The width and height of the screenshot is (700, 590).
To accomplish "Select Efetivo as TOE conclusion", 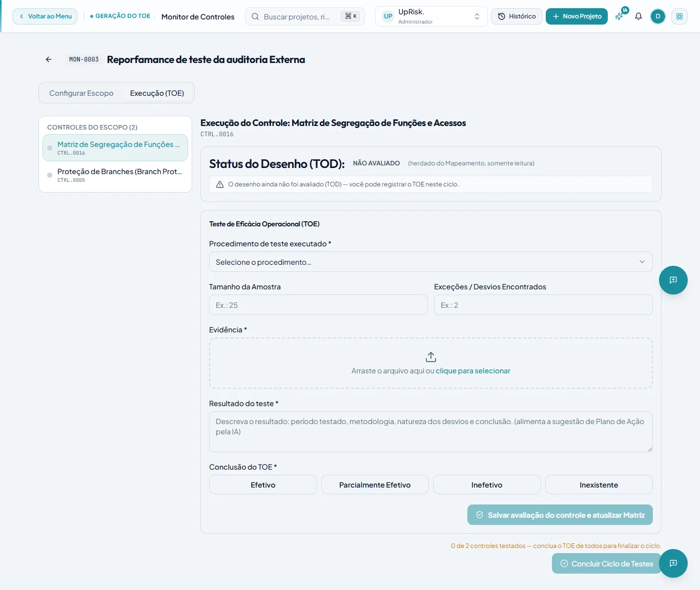I will pyautogui.click(x=263, y=484).
